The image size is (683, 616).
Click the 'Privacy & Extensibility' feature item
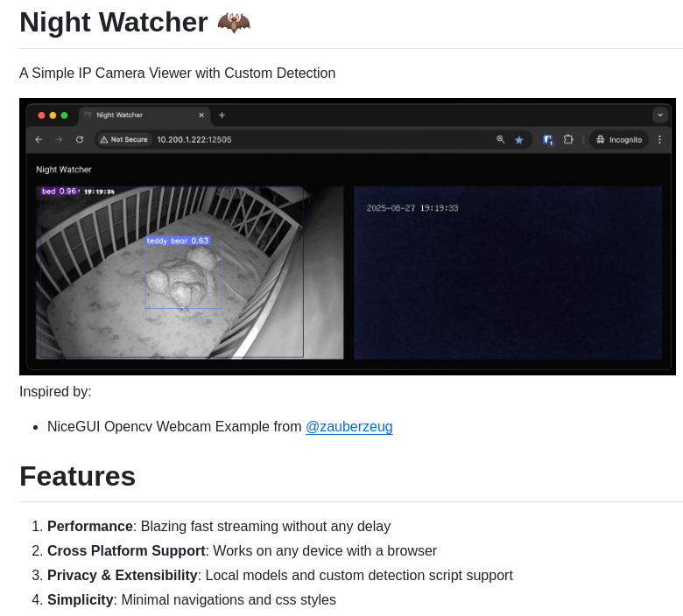point(280,575)
